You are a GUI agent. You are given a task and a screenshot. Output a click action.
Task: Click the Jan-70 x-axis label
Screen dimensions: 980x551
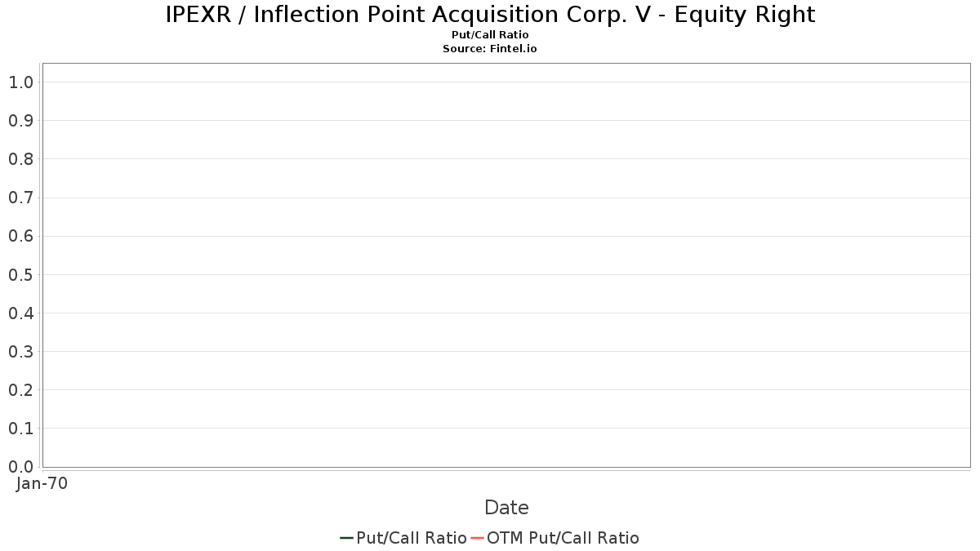click(42, 483)
